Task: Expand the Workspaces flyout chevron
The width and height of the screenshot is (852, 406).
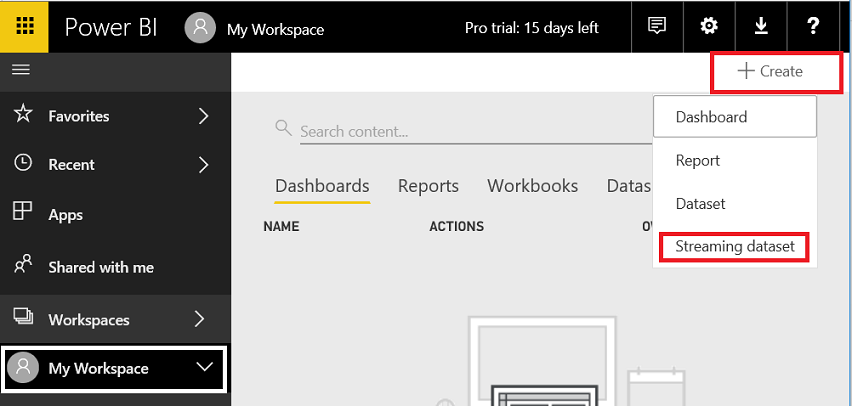Action: (x=200, y=320)
